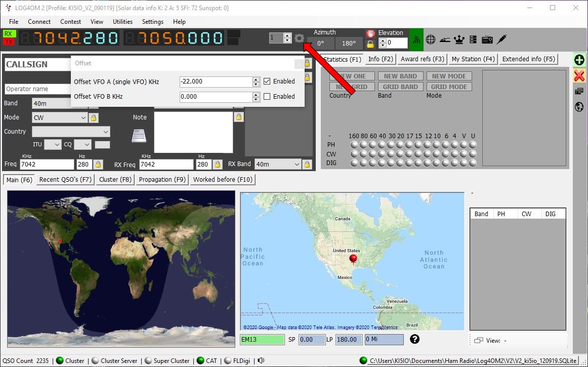588x367 pixels.
Task: Uncheck Enabled for Offset VFO A
Action: 267,81
